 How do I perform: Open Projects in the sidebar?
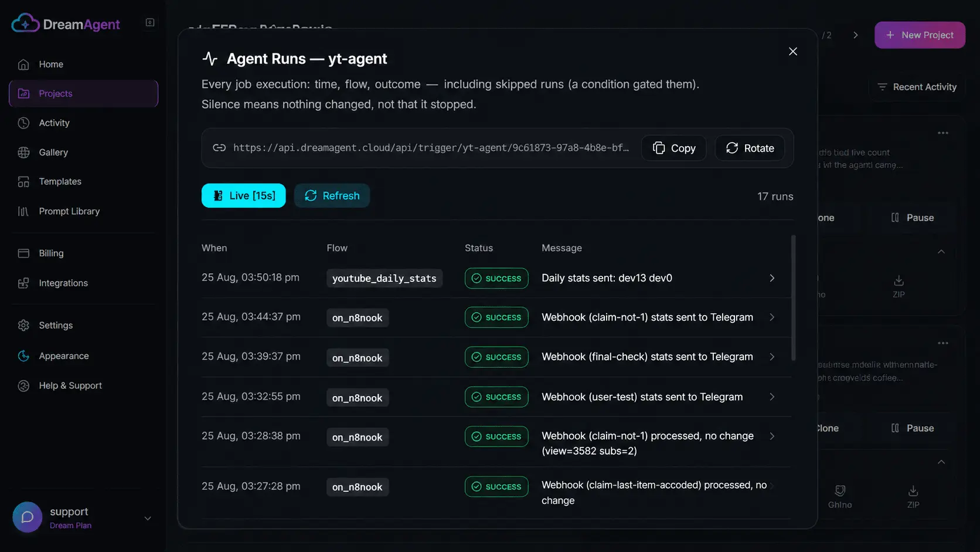(x=83, y=93)
